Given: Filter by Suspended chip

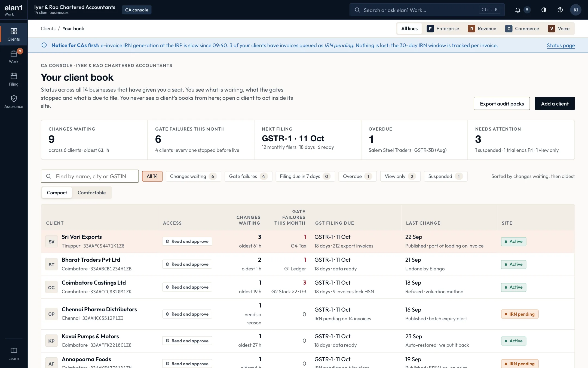Looking at the screenshot, I should click(x=445, y=176).
